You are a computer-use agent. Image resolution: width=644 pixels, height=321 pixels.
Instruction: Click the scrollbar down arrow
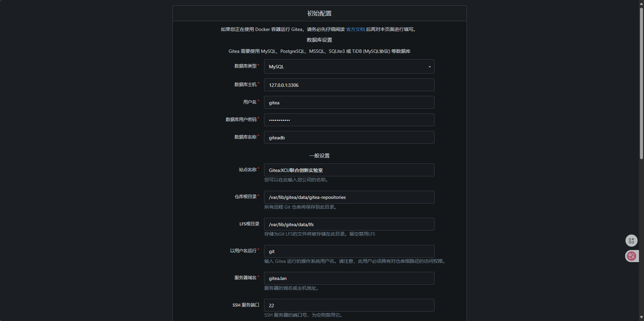641,317
